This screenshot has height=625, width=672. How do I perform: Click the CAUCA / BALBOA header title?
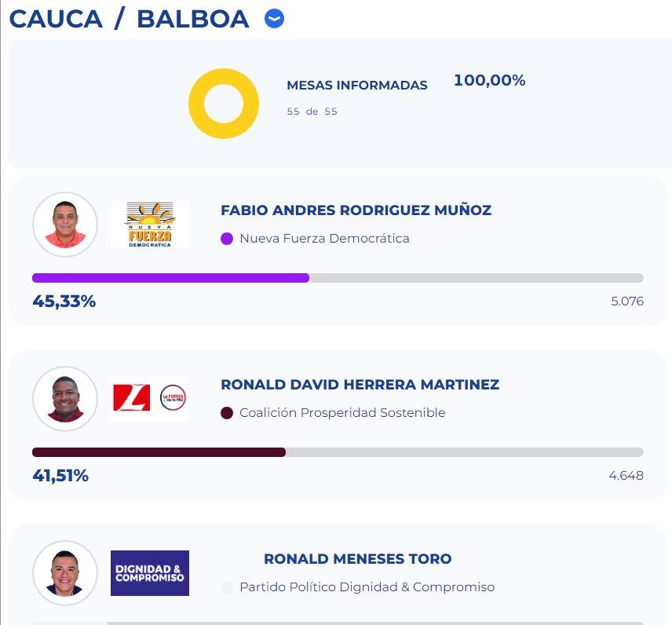[126, 18]
